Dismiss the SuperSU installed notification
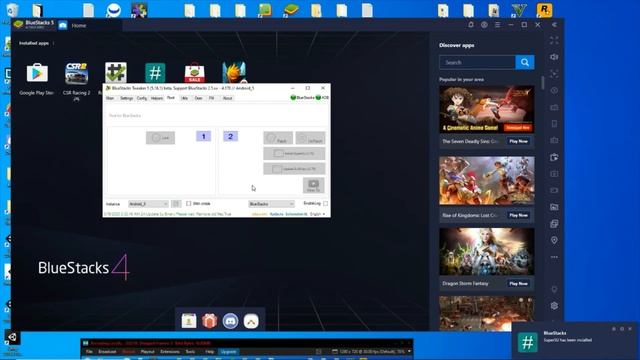Screen dimensions: 640x360 pyautogui.click(x=630, y=329)
